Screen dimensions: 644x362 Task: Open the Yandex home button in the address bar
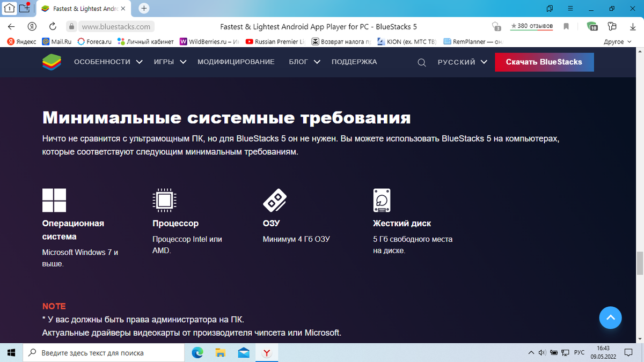(x=32, y=26)
